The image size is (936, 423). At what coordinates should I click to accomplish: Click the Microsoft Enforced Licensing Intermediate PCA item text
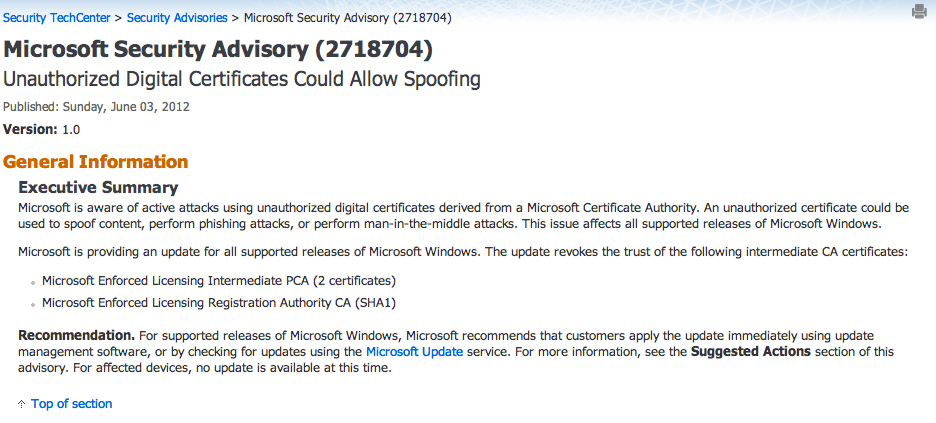pyautogui.click(x=219, y=280)
